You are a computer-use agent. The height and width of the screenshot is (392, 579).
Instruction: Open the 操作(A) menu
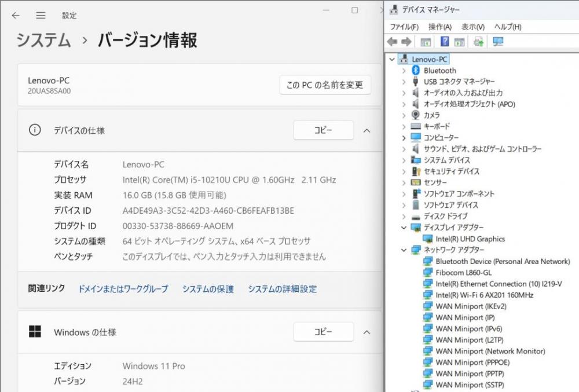click(440, 27)
